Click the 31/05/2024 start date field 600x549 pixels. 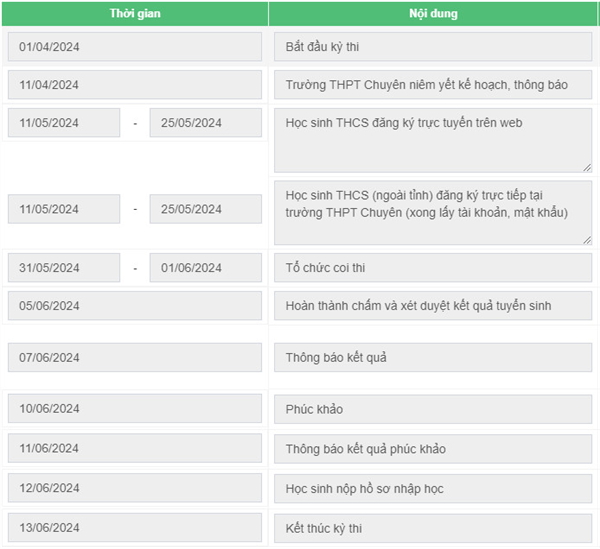pyautogui.click(x=64, y=267)
